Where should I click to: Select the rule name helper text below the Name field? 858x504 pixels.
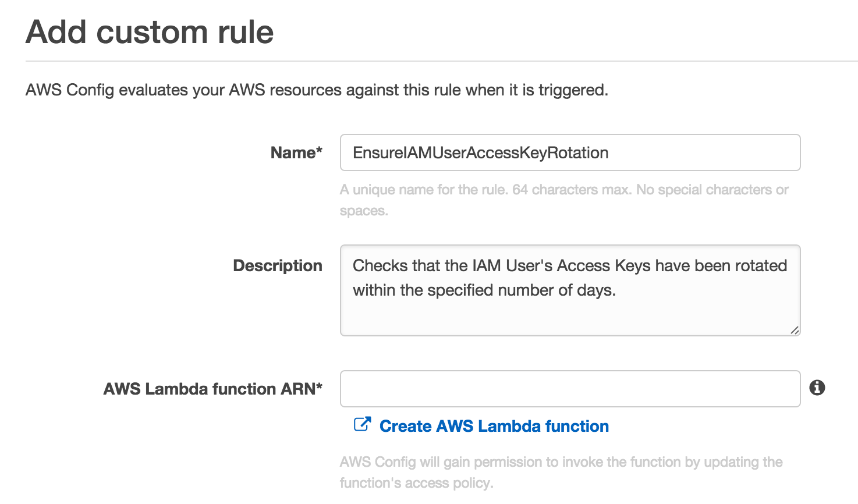point(563,200)
